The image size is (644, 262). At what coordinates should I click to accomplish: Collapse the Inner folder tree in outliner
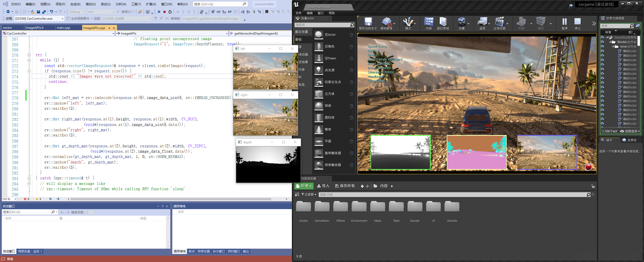pos(613,47)
